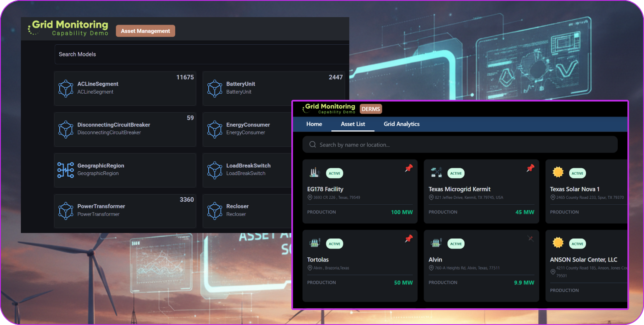Click the factory icon on EG178 Facility
The width and height of the screenshot is (644, 325).
coord(314,172)
